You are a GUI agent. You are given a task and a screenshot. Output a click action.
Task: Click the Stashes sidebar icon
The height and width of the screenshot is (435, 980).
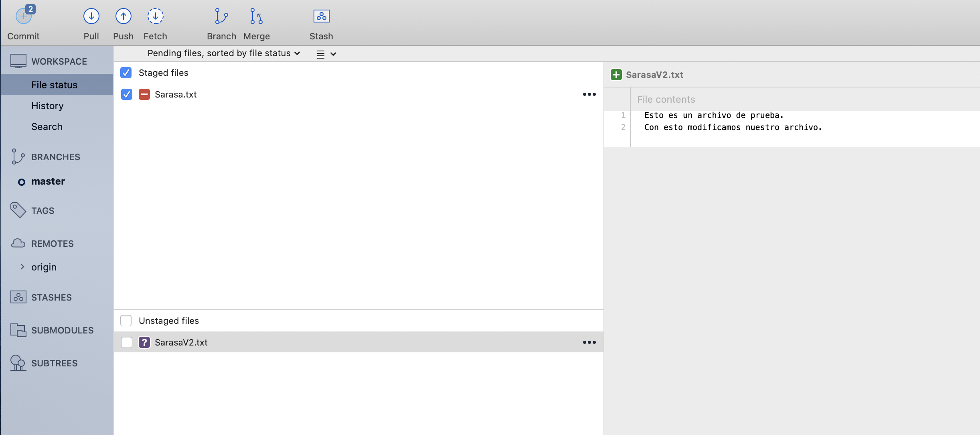[18, 297]
